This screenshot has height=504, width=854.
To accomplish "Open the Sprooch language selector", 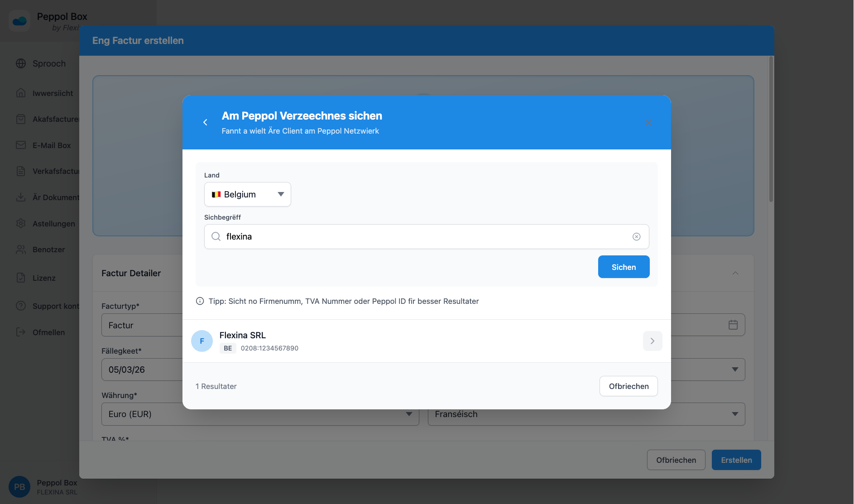I will click(48, 63).
